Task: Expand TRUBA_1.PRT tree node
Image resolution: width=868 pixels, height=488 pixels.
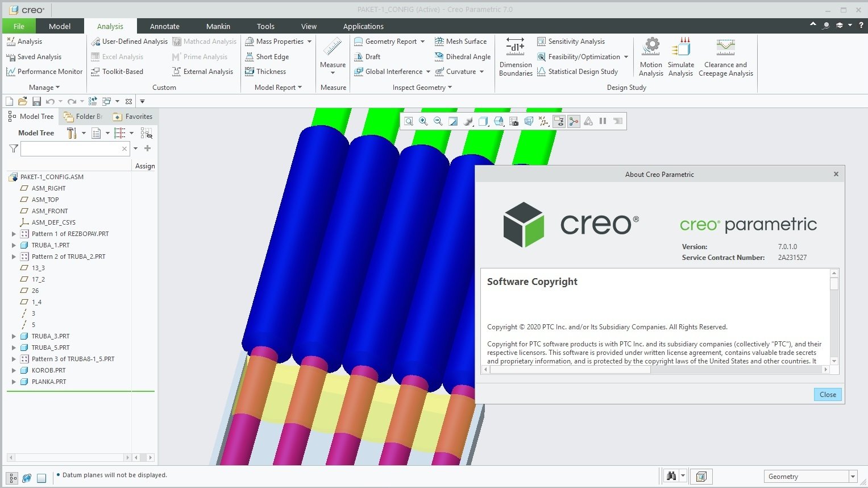Action: point(14,245)
